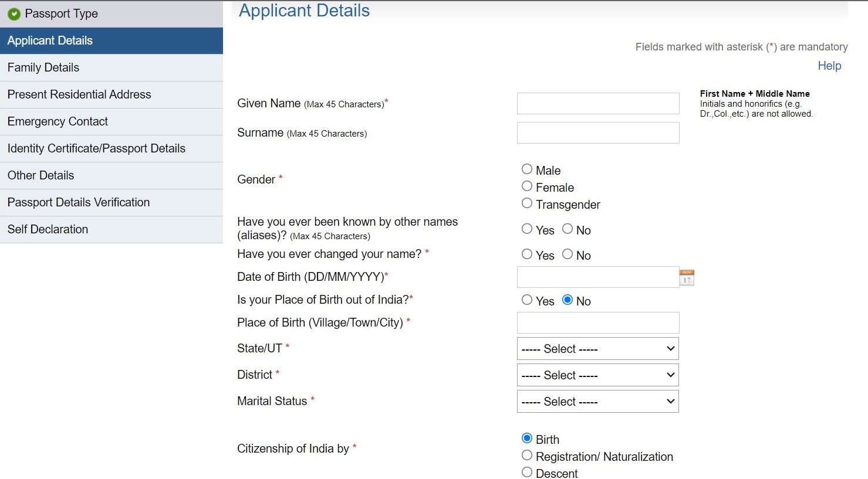
Task: Open the Date of Birth calendar picker
Action: coord(686,277)
